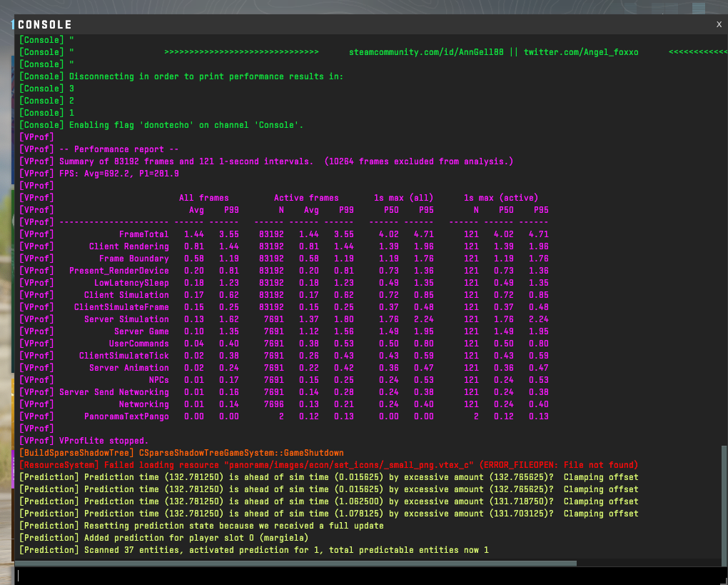Click the 'Disconnecting in order to print' line
The image size is (728, 585).
pyautogui.click(x=181, y=76)
